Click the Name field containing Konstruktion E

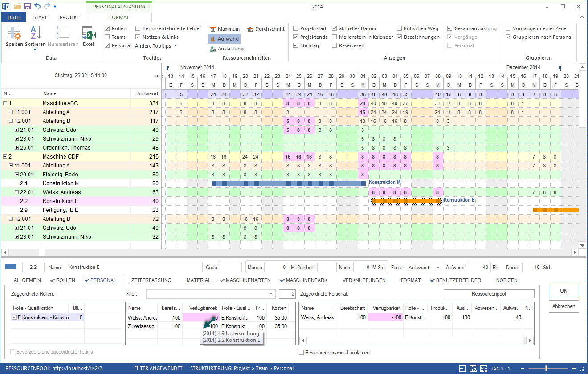pyautogui.click(x=134, y=268)
